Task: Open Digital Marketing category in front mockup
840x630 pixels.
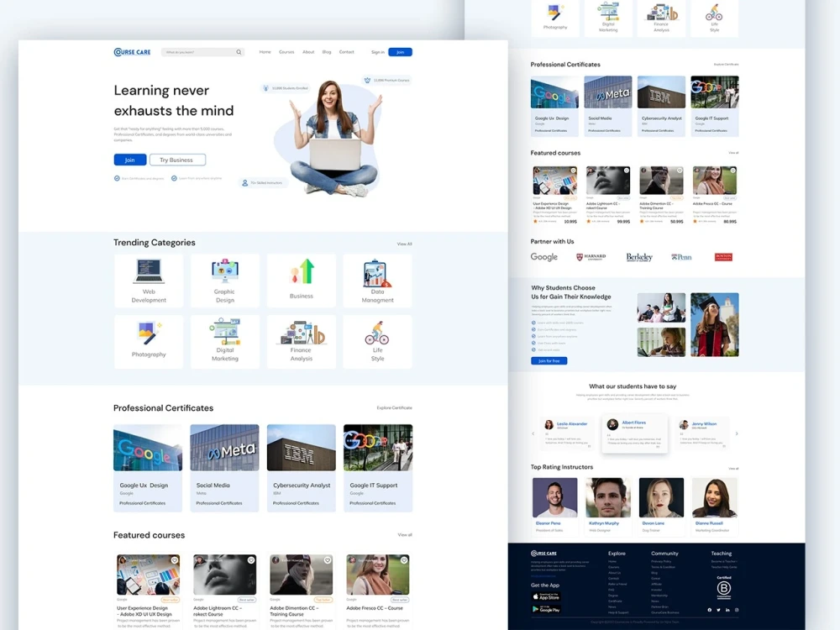Action: click(x=224, y=342)
